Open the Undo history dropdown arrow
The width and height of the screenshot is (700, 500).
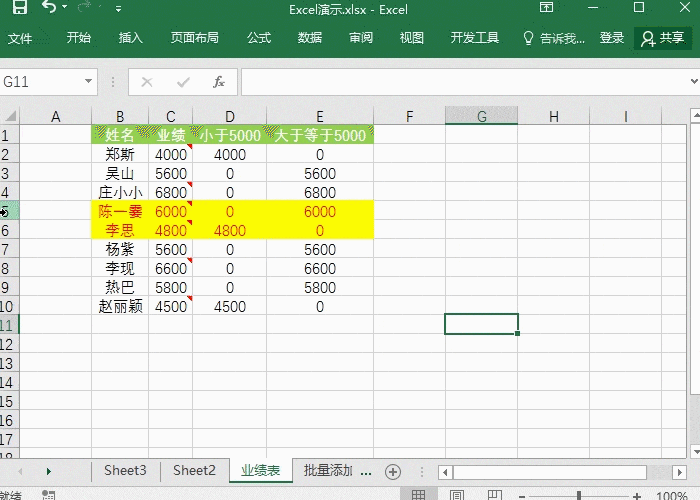coord(64,7)
